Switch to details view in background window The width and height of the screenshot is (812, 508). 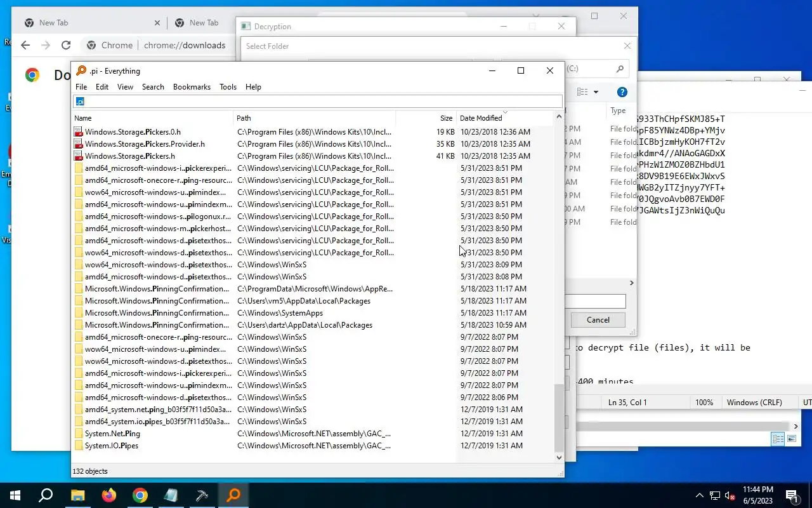(x=778, y=439)
